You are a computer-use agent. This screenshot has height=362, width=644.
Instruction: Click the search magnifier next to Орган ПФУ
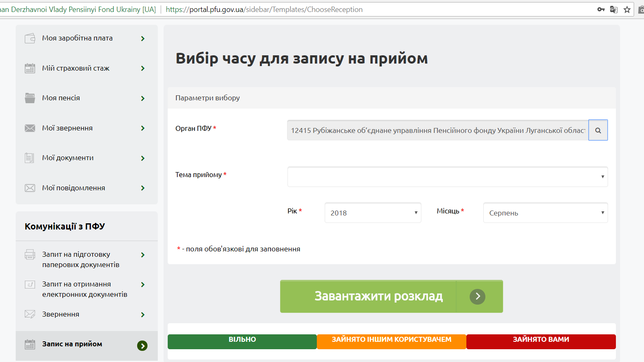click(598, 130)
